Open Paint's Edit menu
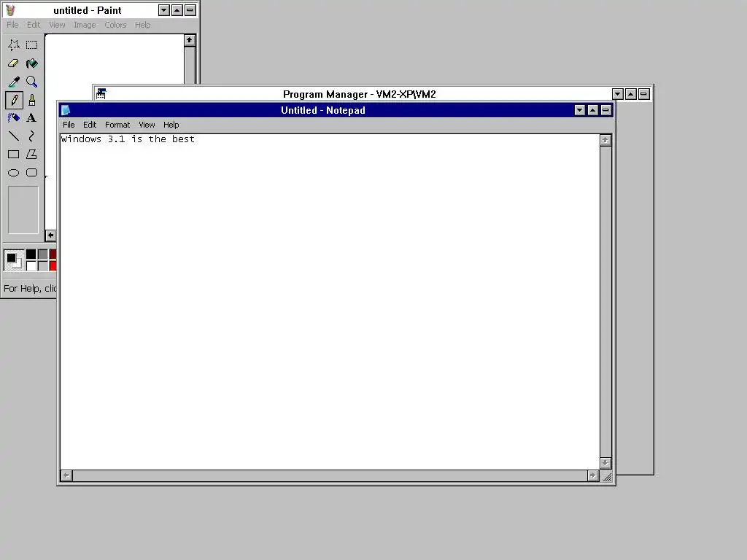Viewport: 747px width, 560px height. [34, 25]
